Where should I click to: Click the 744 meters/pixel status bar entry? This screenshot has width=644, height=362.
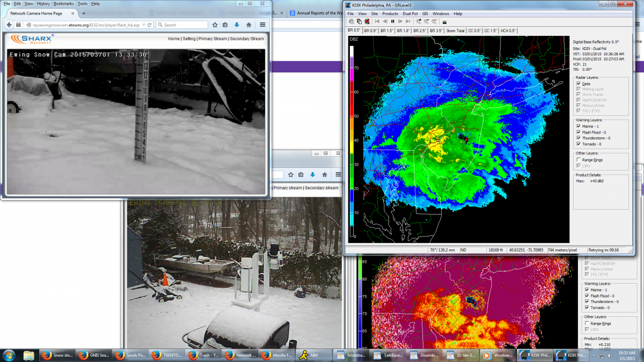click(x=561, y=249)
